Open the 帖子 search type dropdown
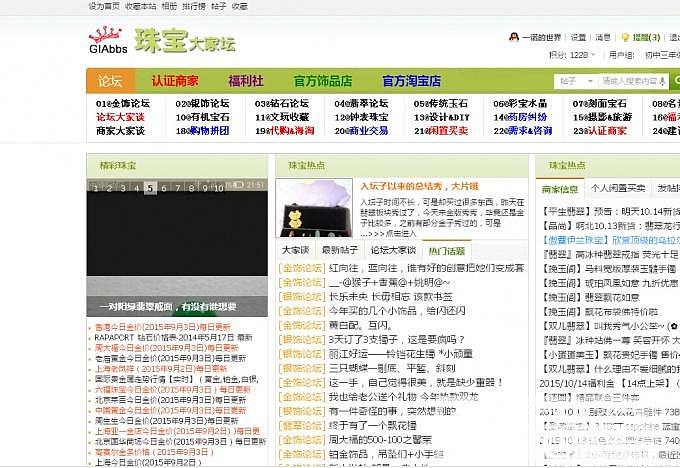Image resolution: width=680 pixels, height=468 pixels. click(x=576, y=81)
